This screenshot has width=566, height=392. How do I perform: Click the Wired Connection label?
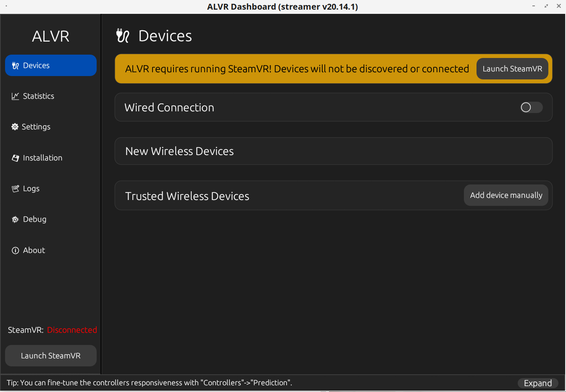click(169, 108)
